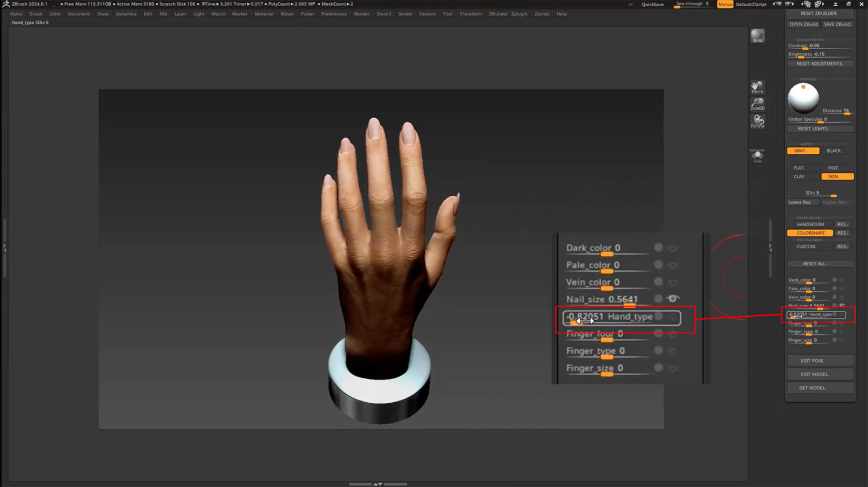The height and width of the screenshot is (487, 868).
Task: Click the stacked documents icon in the title bar
Action: (x=808, y=4)
